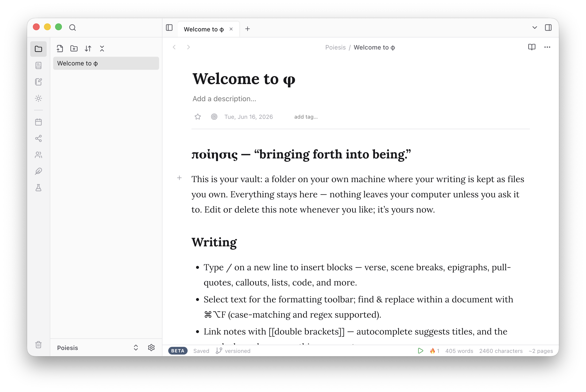586x392 pixels.
Task: Click the versioned branch indicator
Action: [x=233, y=351]
